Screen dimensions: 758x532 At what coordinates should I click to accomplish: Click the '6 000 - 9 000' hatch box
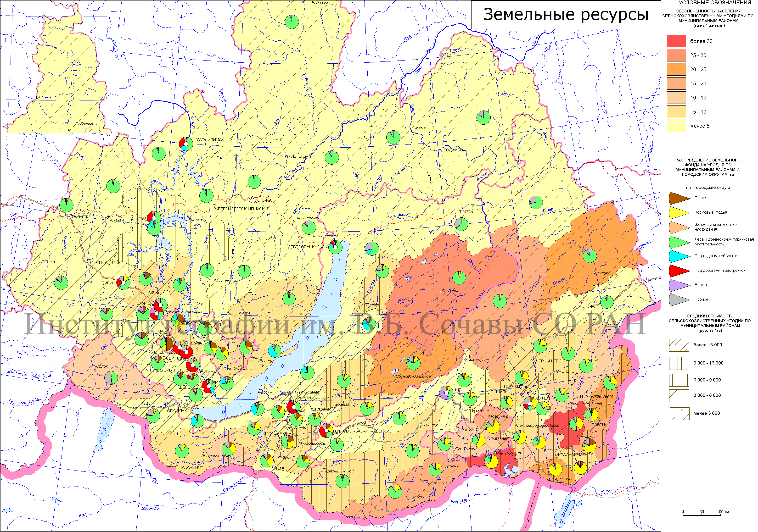(x=679, y=380)
